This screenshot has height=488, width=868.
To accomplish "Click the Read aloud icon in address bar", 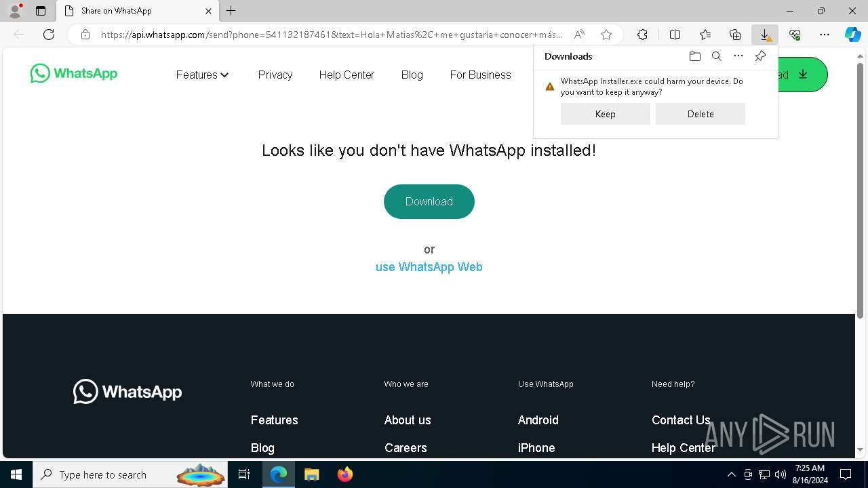I will [x=579, y=35].
